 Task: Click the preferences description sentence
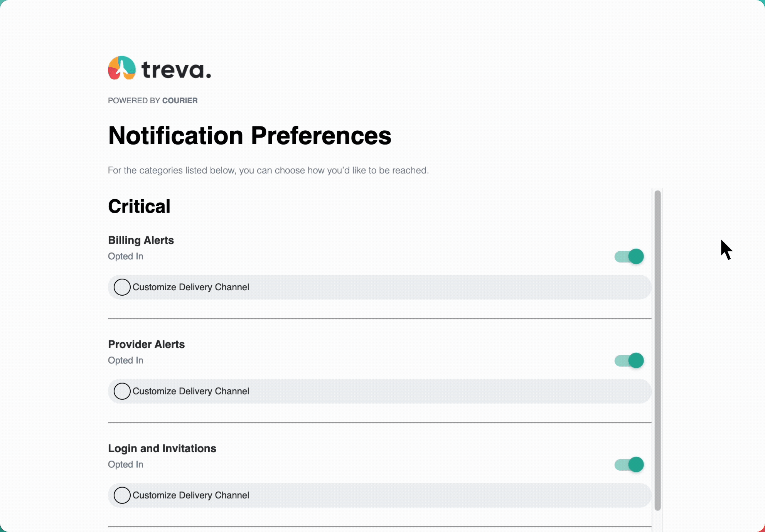268,170
